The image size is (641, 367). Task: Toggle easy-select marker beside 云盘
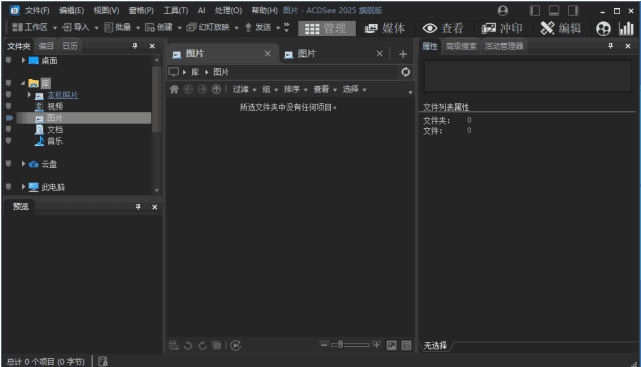(x=8, y=163)
